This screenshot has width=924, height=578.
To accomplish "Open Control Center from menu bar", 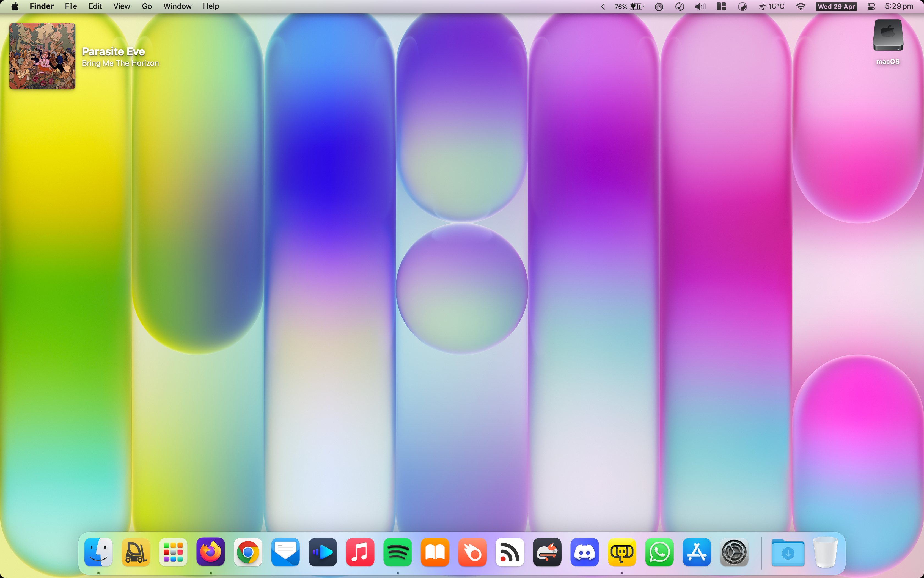I will click(x=871, y=7).
